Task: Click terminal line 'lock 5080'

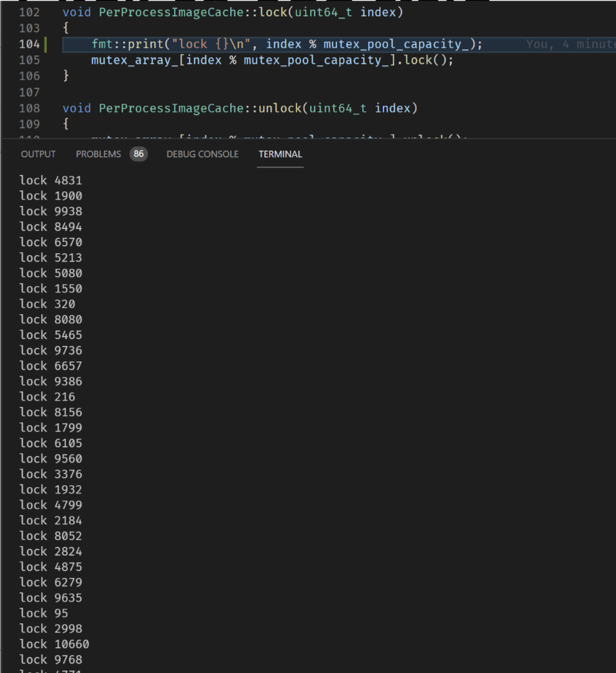Action: point(50,273)
